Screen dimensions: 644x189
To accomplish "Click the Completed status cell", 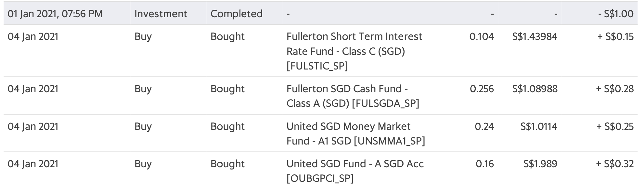I will click(x=236, y=14).
